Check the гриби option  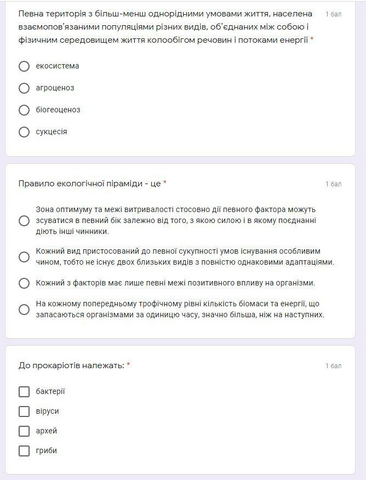pos(24,451)
